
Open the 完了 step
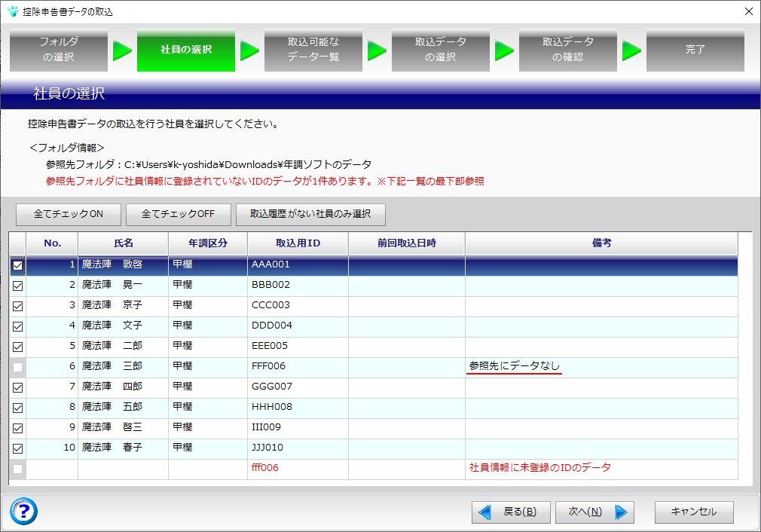695,50
